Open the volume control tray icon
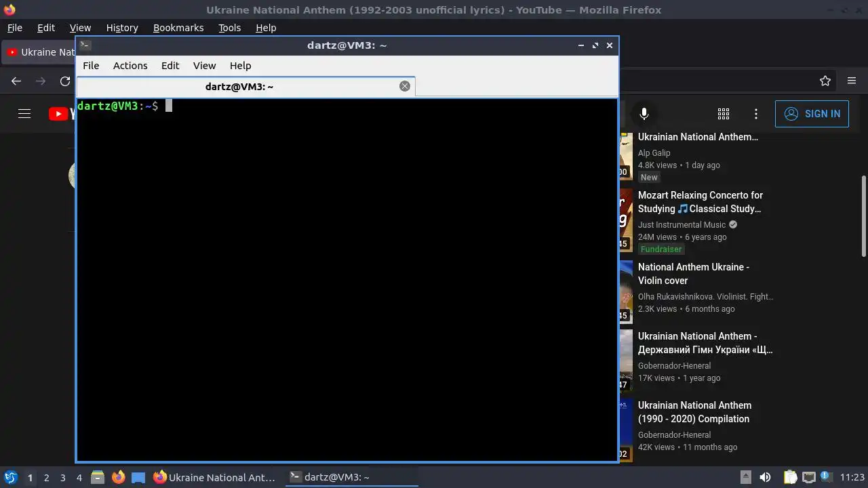This screenshot has height=488, width=868. pos(765,477)
